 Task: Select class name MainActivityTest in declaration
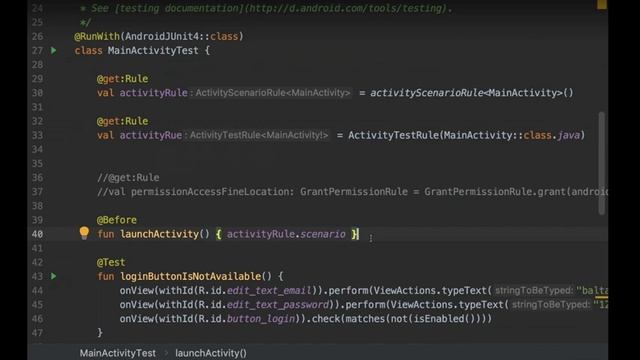pos(153,51)
